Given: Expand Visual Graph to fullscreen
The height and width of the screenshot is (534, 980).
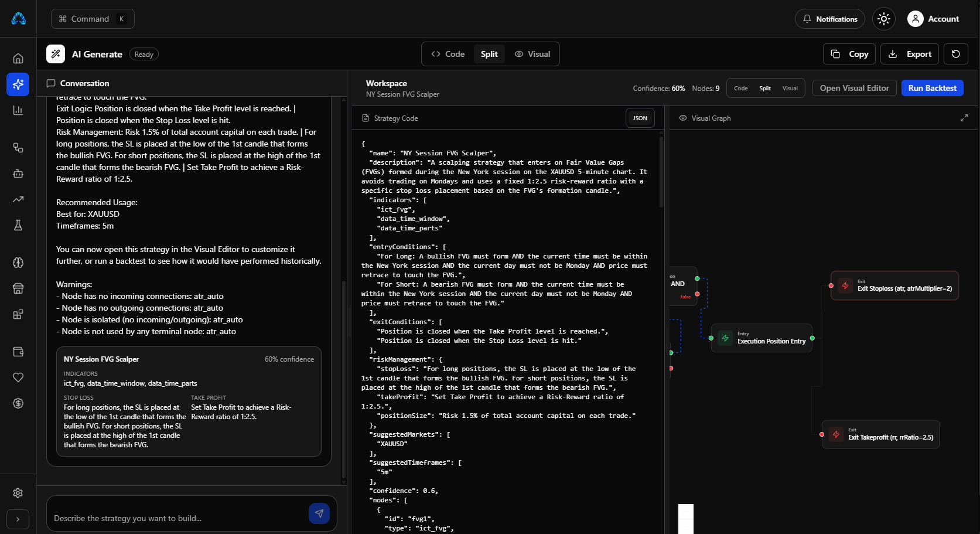Looking at the screenshot, I should coord(964,118).
